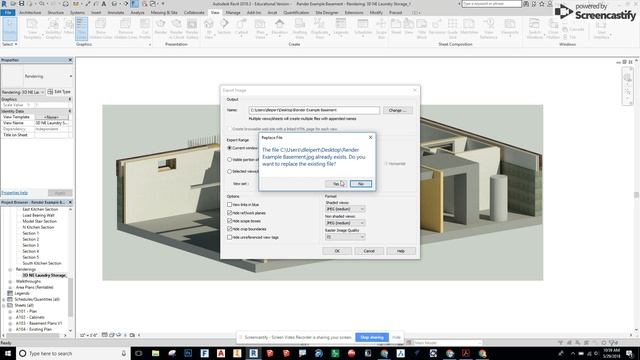Click Save icon in quick access toolbar
The width and height of the screenshot is (640, 360).
pyautogui.click(x=21, y=4)
